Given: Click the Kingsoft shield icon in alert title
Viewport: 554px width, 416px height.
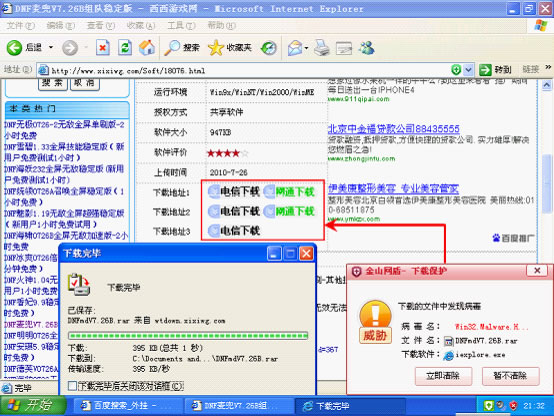Looking at the screenshot, I should click(356, 271).
